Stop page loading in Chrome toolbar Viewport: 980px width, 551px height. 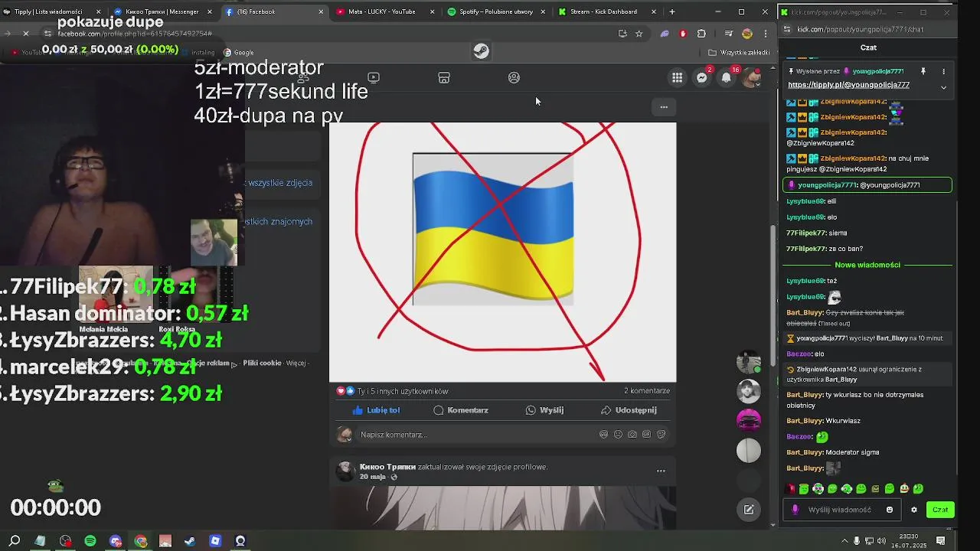click(25, 34)
